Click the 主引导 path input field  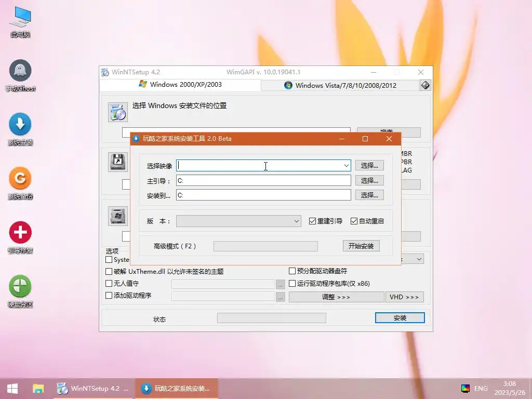[x=263, y=180]
